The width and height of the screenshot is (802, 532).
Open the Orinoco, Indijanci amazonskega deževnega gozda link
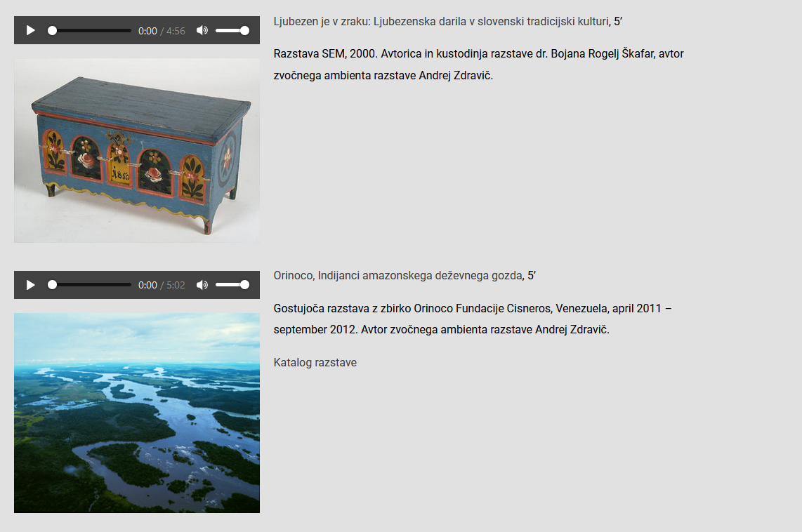[x=398, y=275]
